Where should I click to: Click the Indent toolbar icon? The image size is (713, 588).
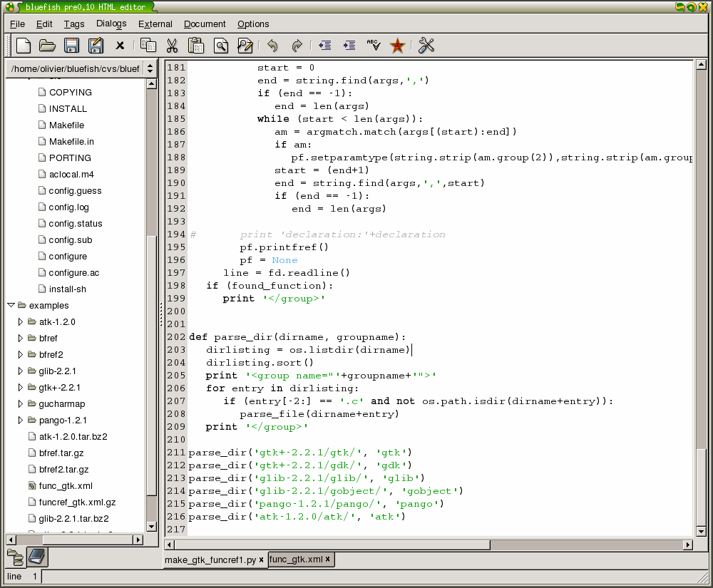coord(349,46)
